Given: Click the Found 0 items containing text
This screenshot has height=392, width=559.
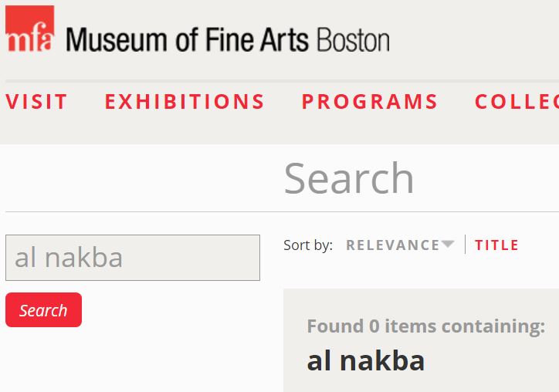Looking at the screenshot, I should point(425,326).
